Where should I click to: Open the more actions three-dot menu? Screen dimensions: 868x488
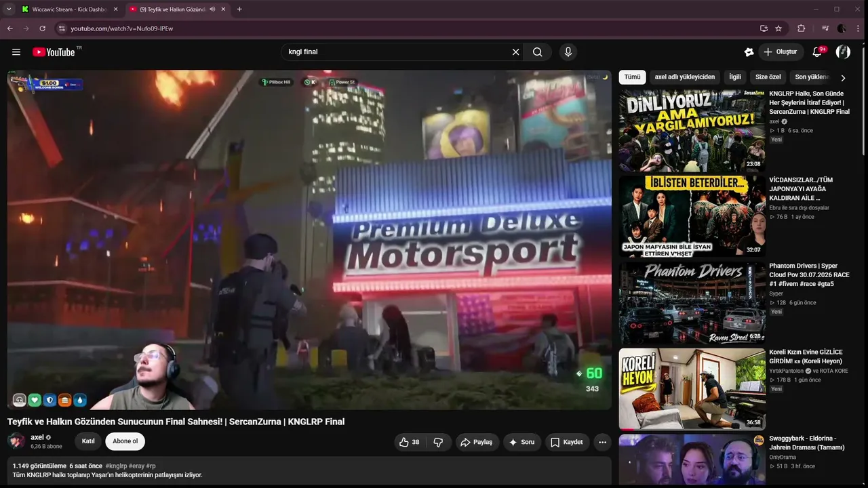tap(602, 442)
